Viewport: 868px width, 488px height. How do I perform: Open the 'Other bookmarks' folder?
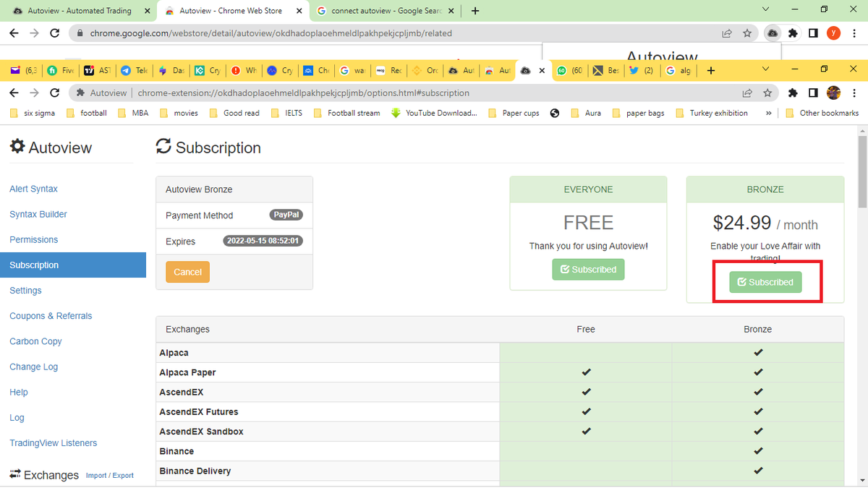point(822,113)
